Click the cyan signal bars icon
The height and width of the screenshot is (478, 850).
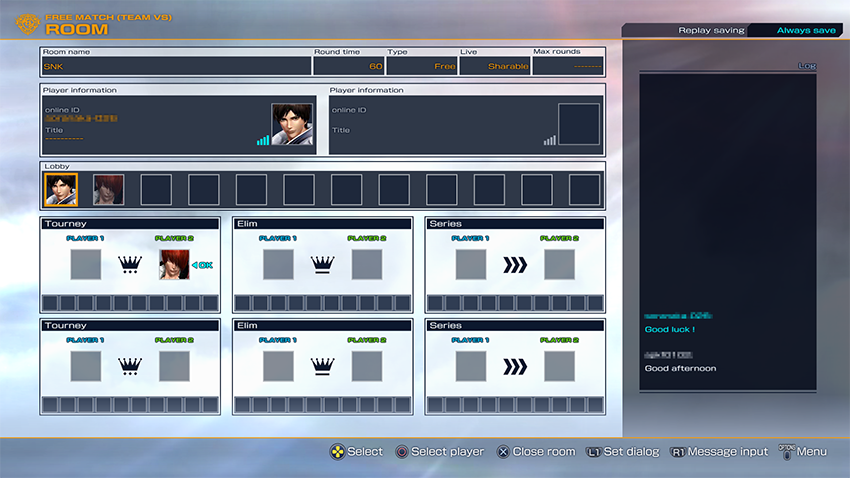(x=263, y=140)
